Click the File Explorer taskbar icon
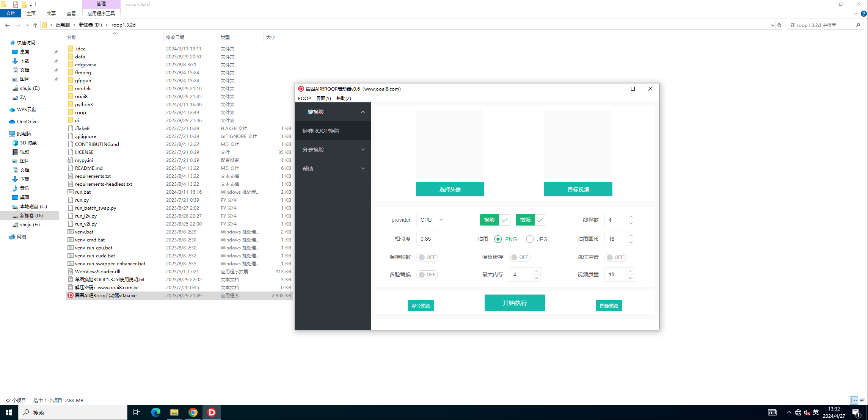The image size is (868, 420). (174, 412)
